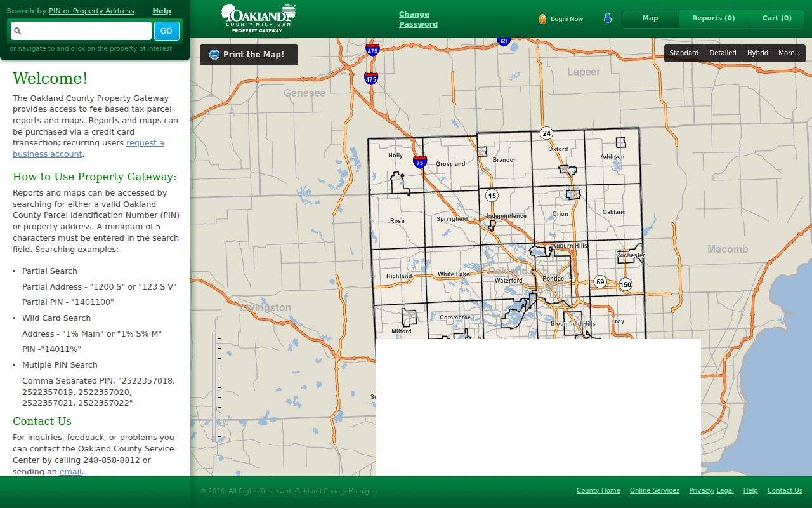Open request a business account link
Viewport: 812px width, 508px height.
click(x=88, y=149)
